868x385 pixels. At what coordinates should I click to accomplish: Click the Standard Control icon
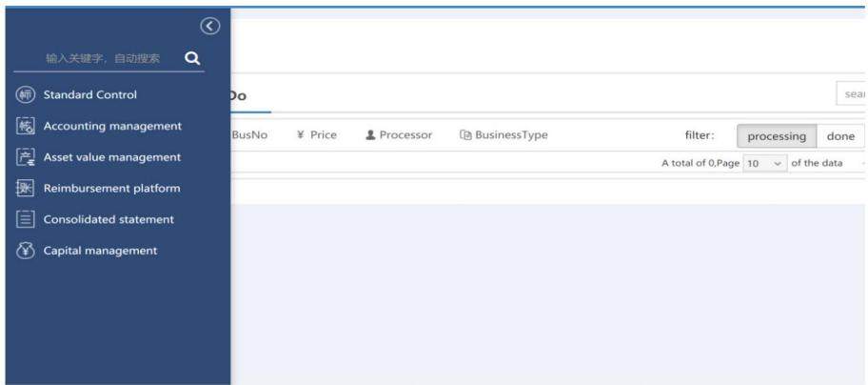point(26,94)
